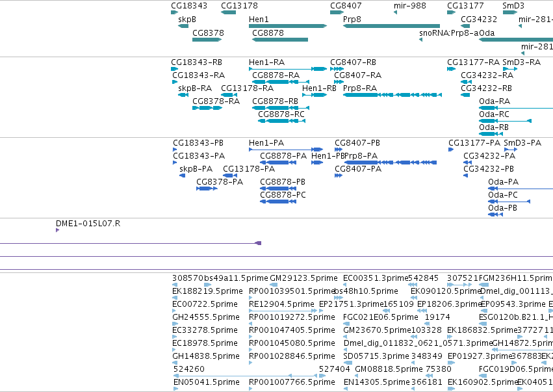This screenshot has height=392, width=553.
Task: Click the Oda-RB transcript label
Action: click(494, 127)
